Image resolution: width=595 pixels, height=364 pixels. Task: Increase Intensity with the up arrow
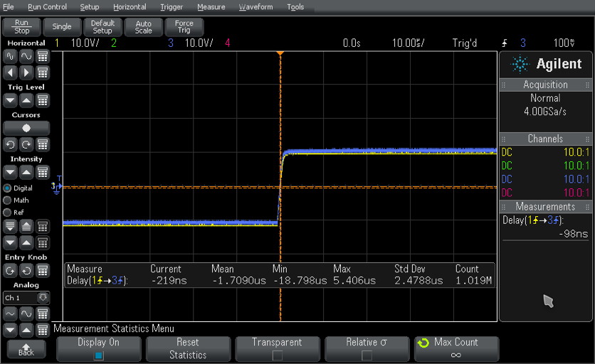pyautogui.click(x=26, y=173)
